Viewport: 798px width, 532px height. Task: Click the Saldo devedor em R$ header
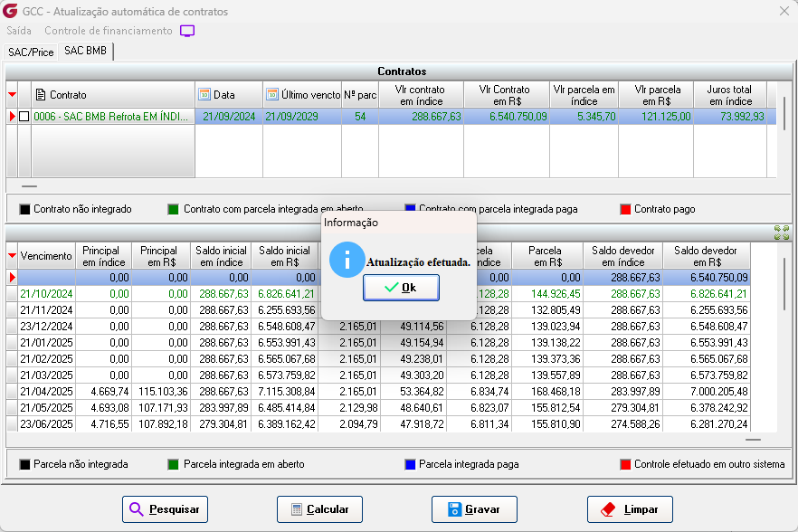(x=707, y=255)
